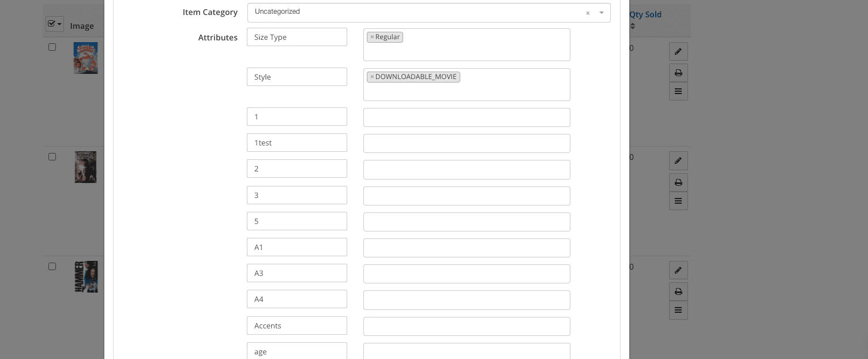868x359 pixels.
Task: Open the second product thumbnail image
Action: (85, 167)
